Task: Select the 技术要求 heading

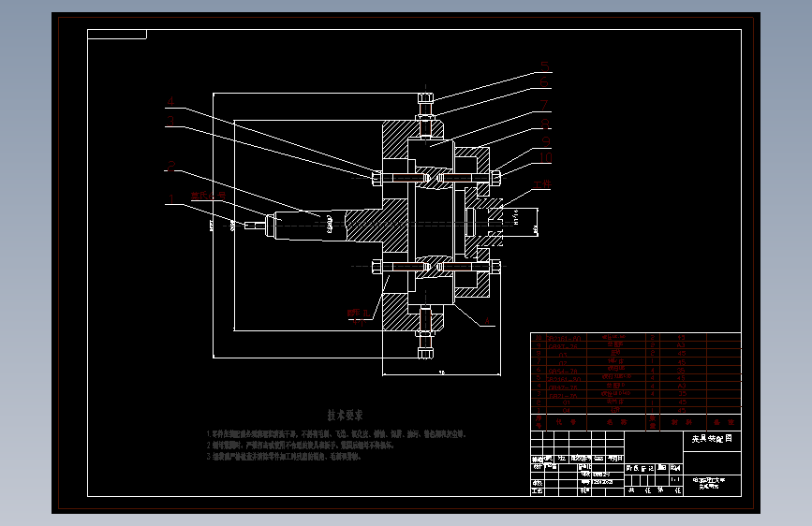Action: pyautogui.click(x=345, y=415)
